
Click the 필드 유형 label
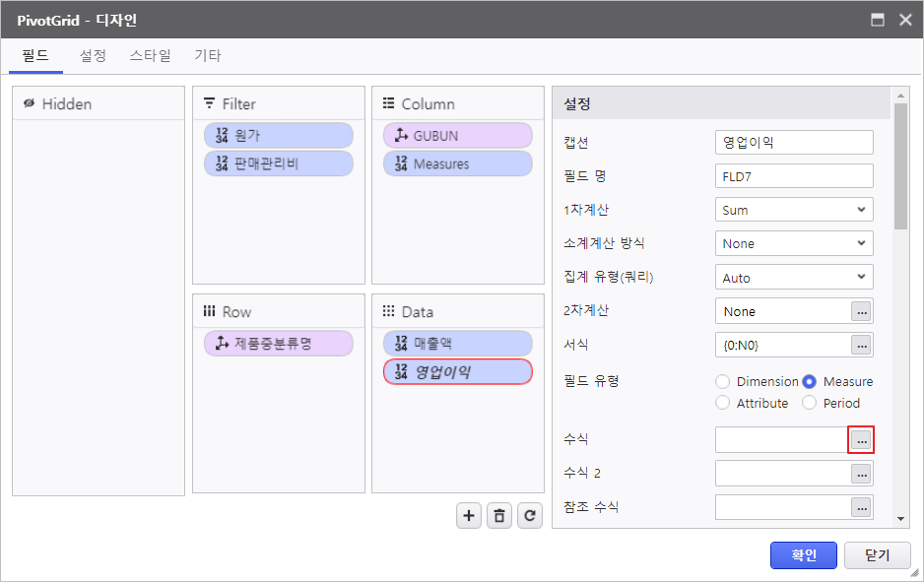pyautogui.click(x=591, y=381)
